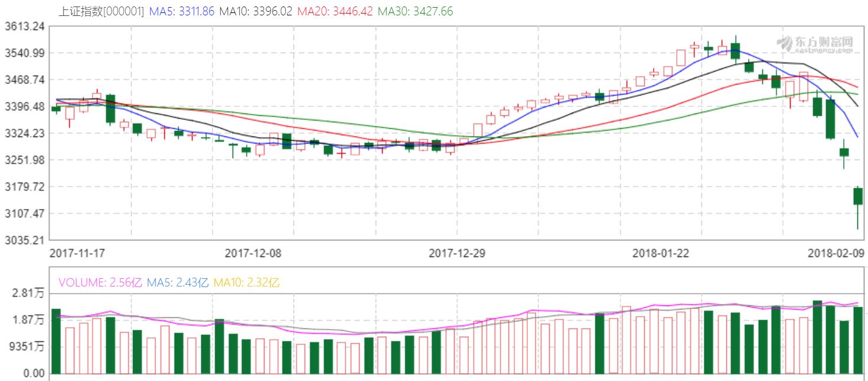
Task: Select the MA10: 3396.02 legend label
Action: pyautogui.click(x=256, y=11)
